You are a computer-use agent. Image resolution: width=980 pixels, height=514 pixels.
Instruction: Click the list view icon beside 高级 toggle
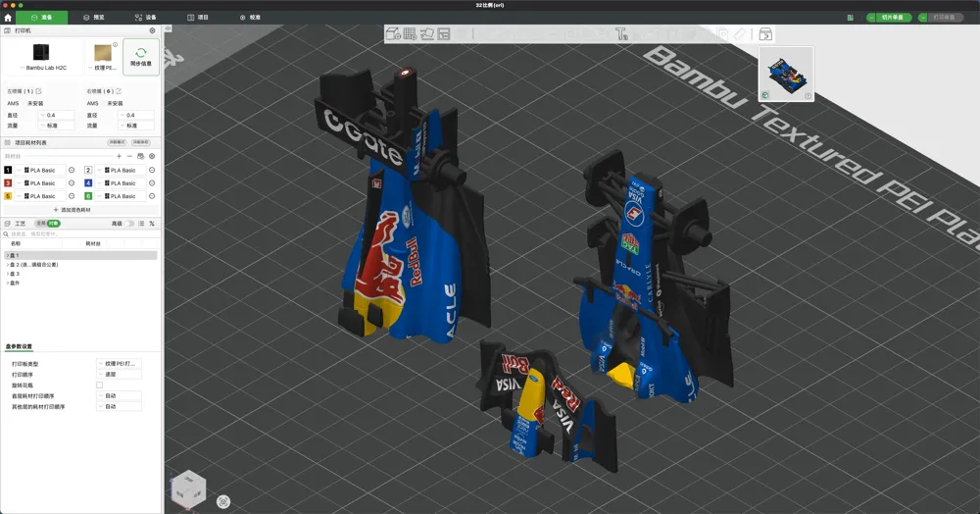point(141,224)
